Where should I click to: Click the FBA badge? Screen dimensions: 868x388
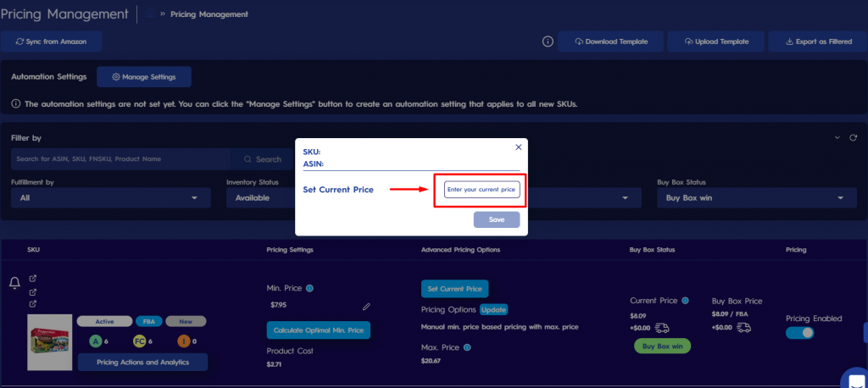(x=149, y=322)
